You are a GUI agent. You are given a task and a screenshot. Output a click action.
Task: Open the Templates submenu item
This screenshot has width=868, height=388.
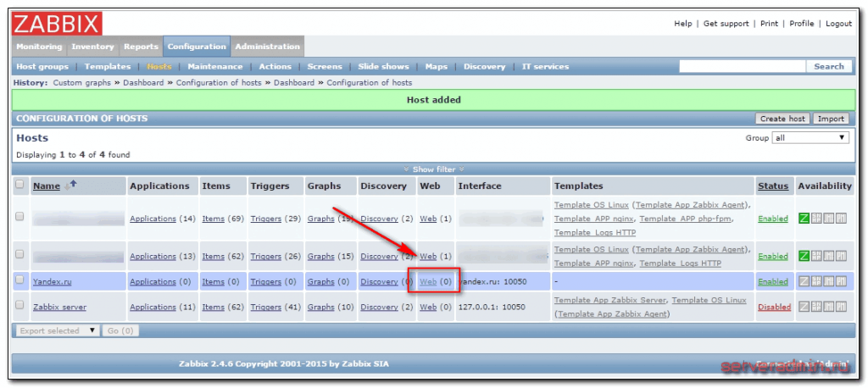(x=108, y=66)
